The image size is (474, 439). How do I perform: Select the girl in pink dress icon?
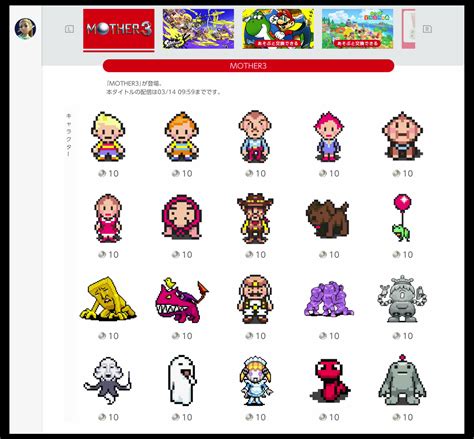[x=108, y=218]
